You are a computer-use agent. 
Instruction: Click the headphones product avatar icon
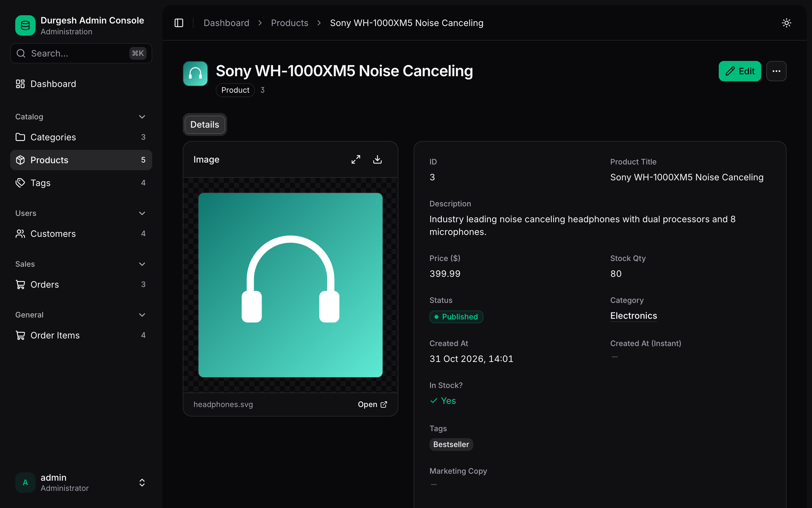[195, 74]
